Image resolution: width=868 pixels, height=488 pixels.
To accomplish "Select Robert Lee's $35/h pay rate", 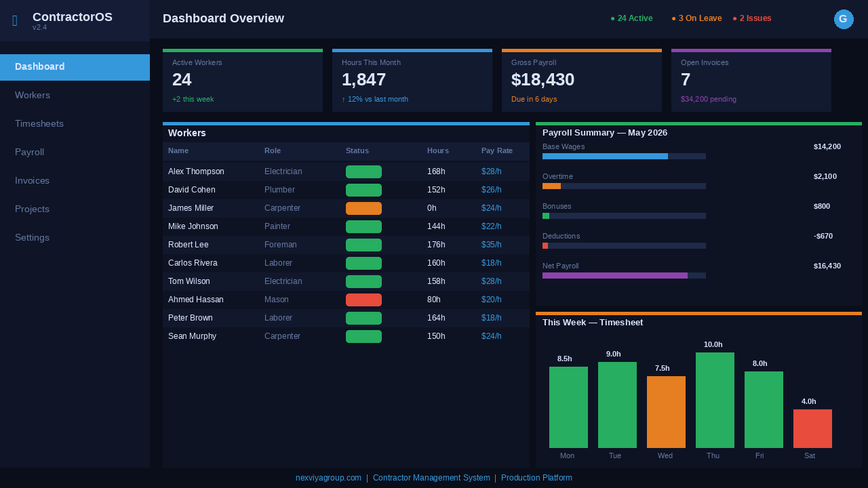I will pyautogui.click(x=492, y=245).
